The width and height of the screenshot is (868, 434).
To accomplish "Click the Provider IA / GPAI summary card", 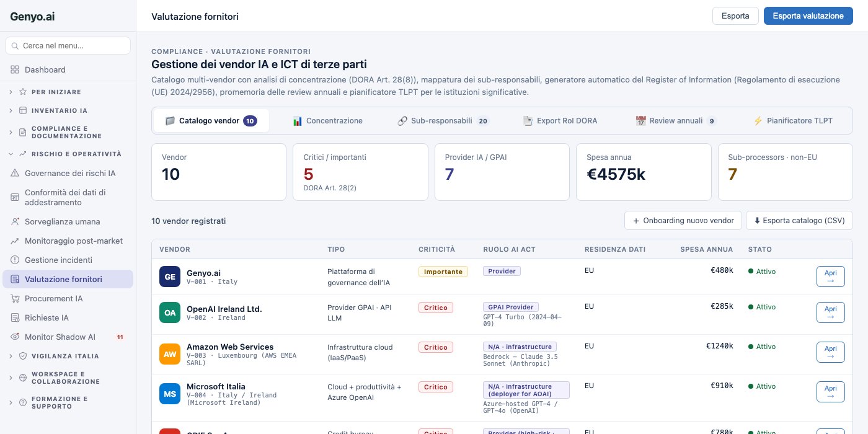I will (x=502, y=172).
